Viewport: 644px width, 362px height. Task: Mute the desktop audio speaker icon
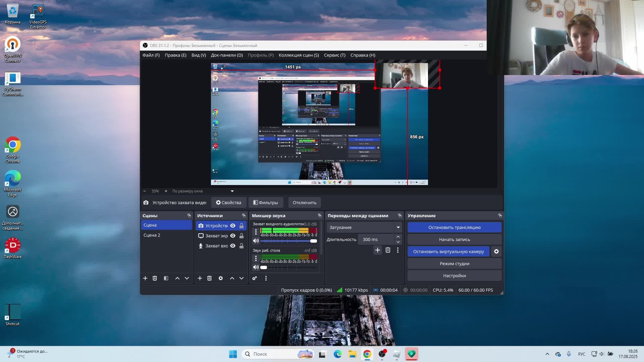(256, 267)
